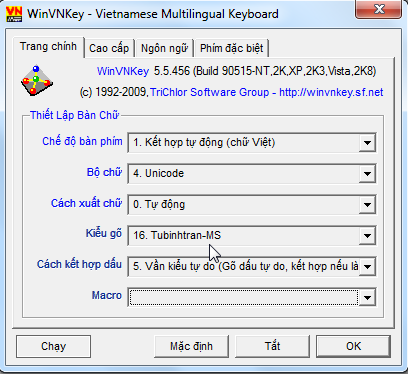The width and height of the screenshot is (408, 374).
Task: Expand the Cách xuất chữ dropdown arrow
Action: 367,205
